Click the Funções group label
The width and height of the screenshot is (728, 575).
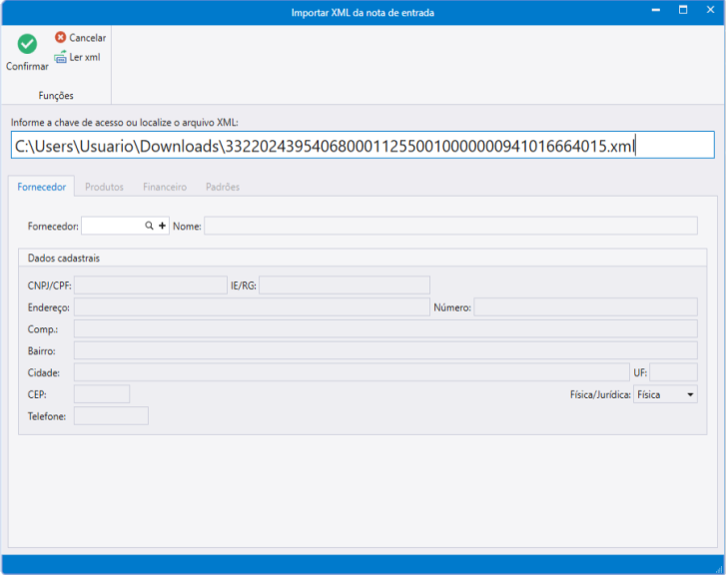[x=56, y=96]
